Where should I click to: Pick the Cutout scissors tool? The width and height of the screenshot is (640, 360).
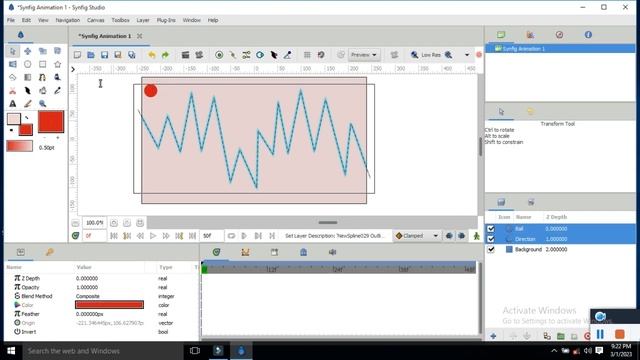pos(13,90)
